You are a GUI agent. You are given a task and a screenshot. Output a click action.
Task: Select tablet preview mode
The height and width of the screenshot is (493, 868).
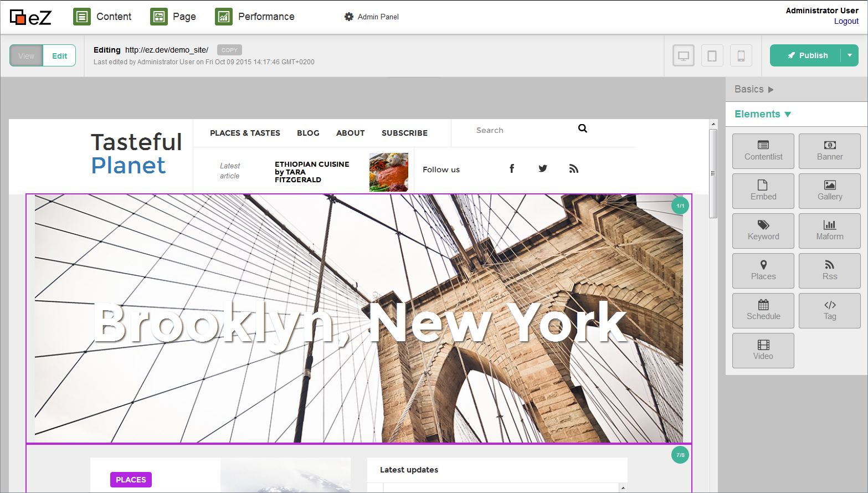coord(712,55)
